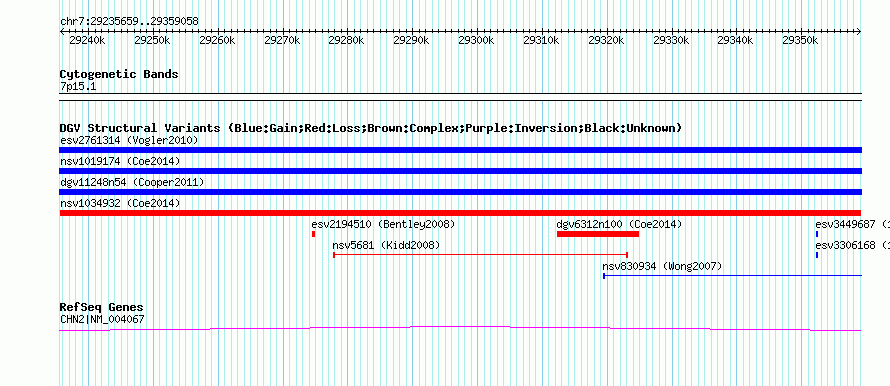The height and width of the screenshot is (386, 890).
Task: Click the 29350k ruler tick label
Action: click(800, 40)
